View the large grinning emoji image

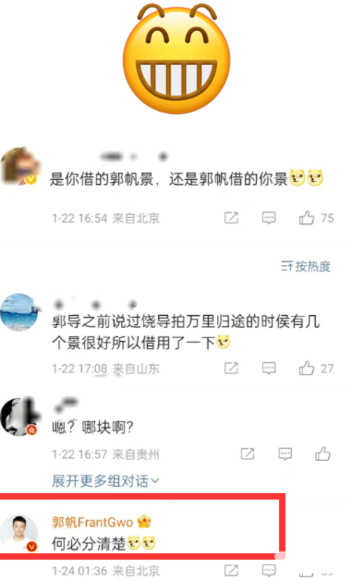click(176, 58)
